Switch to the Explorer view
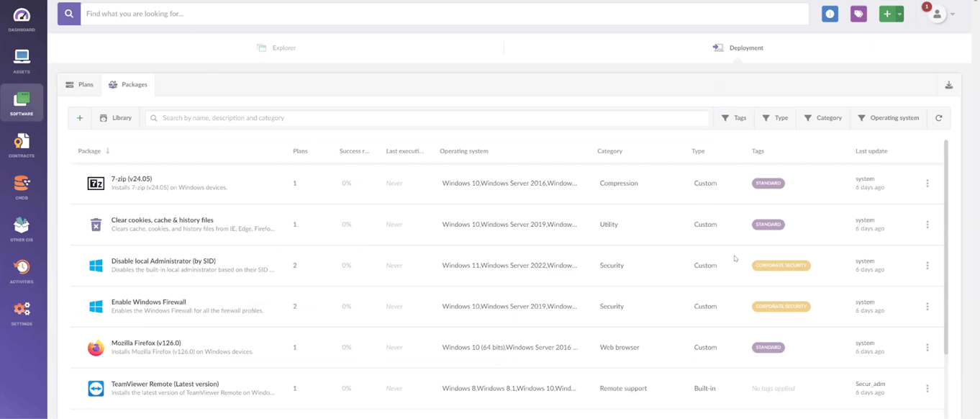This screenshot has height=419, width=980. 276,48
